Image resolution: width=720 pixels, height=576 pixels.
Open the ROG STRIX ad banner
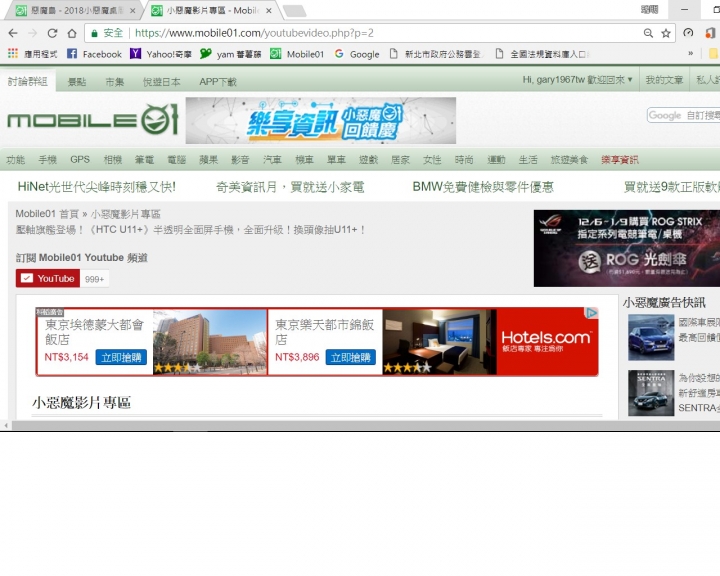point(627,248)
